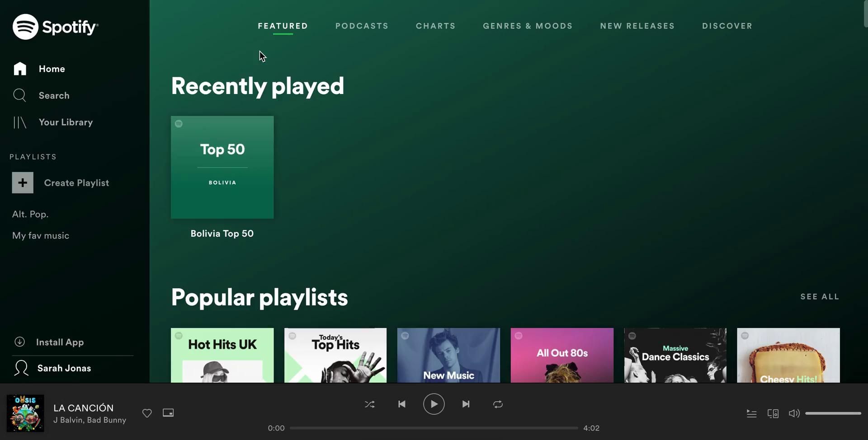Open the Bolivia Top 50 playlist cover
Image resolution: width=868 pixels, height=440 pixels.
tap(222, 168)
